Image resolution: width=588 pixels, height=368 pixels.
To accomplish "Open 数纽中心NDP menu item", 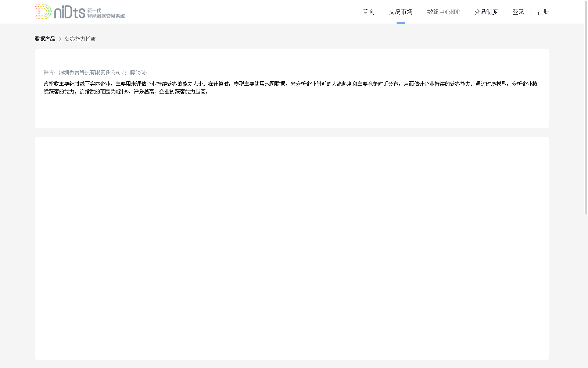I will pos(443,12).
